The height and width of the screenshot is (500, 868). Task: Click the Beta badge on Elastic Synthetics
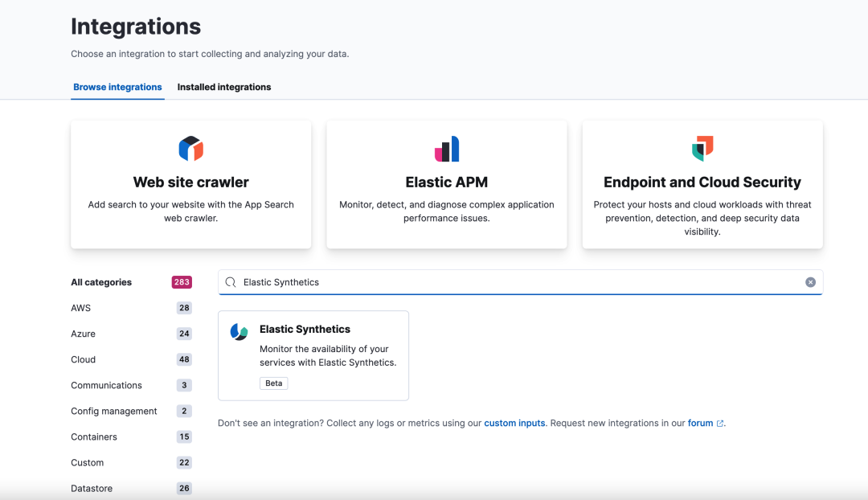pos(274,383)
